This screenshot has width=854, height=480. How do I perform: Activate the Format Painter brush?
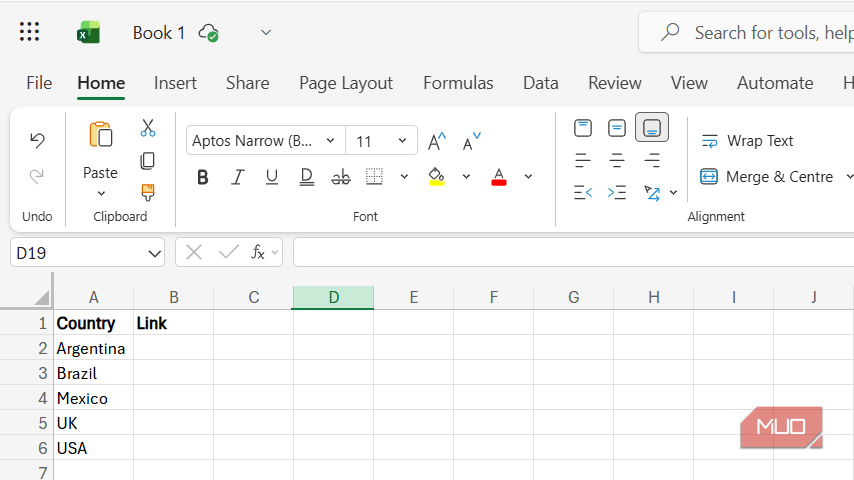coord(148,192)
